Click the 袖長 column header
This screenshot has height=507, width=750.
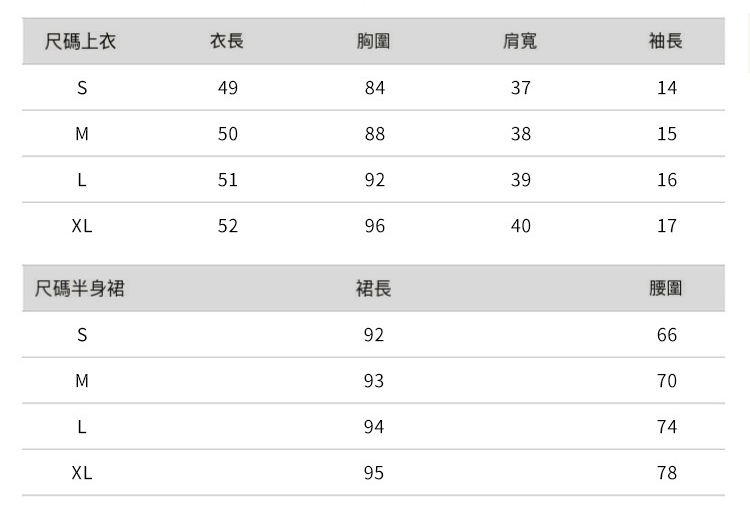click(666, 42)
